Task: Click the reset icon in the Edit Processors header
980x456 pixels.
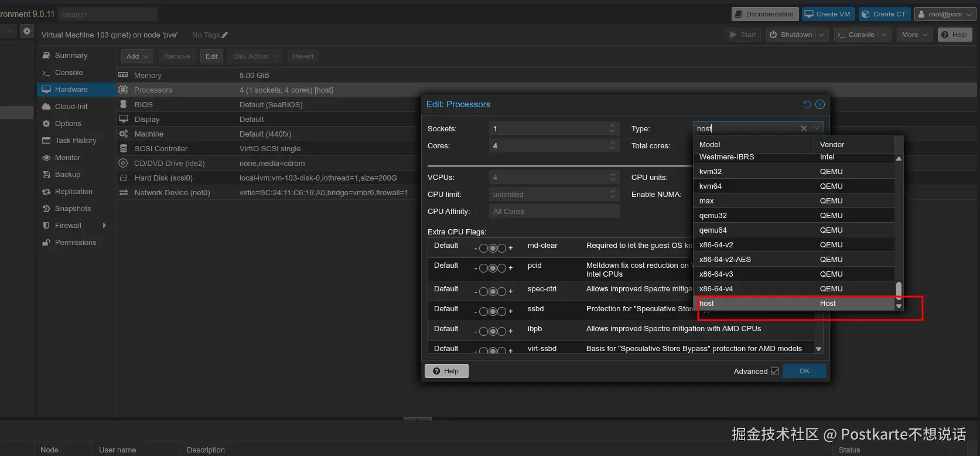Action: 807,104
